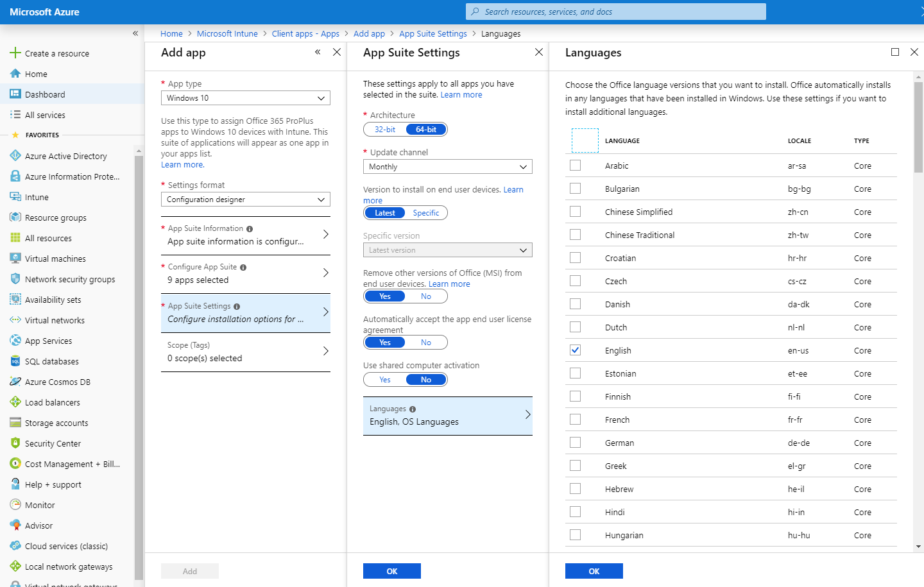This screenshot has width=924, height=587.
Task: Open the Cost Management + Billing icon
Action: pos(15,464)
